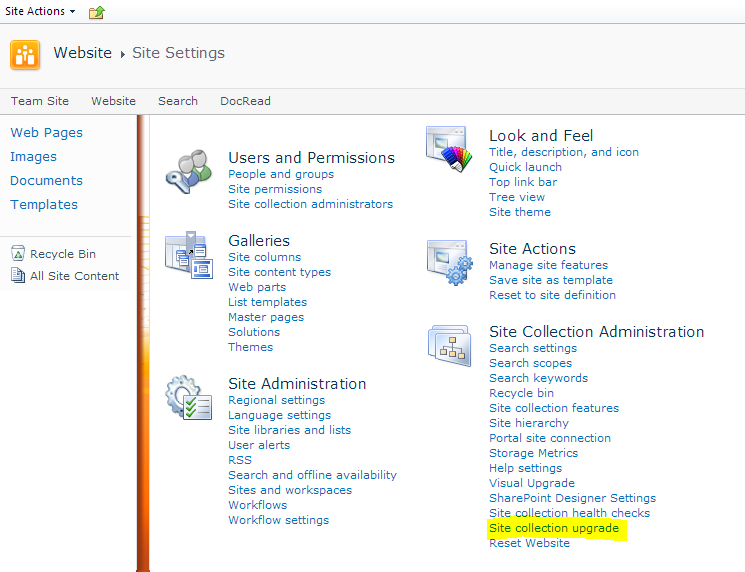
Task: Click the Galleries section icon
Action: [189, 255]
